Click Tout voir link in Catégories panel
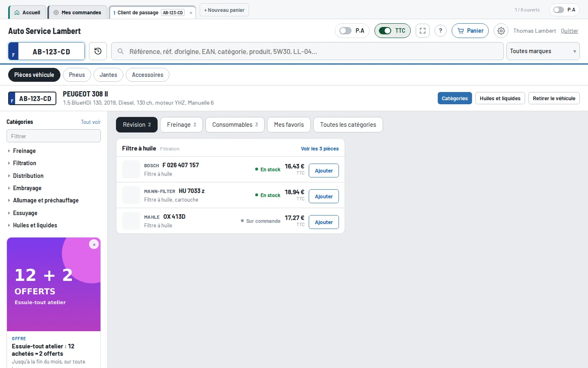This screenshot has height=368, width=588. point(91,122)
